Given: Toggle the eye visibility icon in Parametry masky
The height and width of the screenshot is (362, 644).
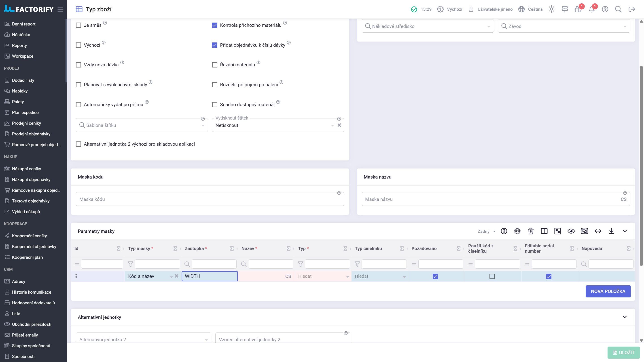Looking at the screenshot, I should click(x=571, y=231).
